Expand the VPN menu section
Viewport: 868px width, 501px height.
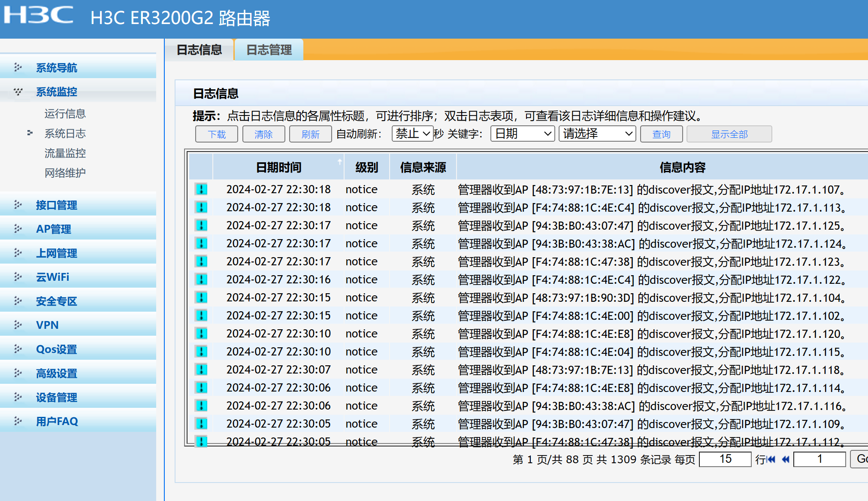[x=47, y=325]
